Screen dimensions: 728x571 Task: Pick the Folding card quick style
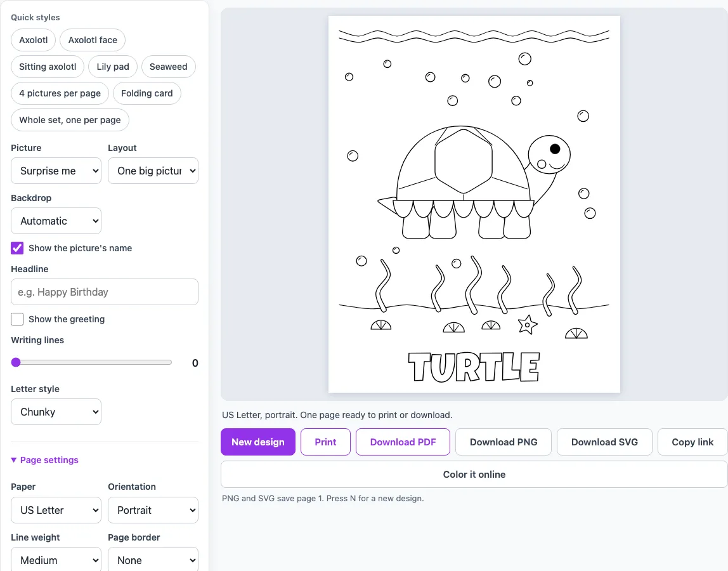point(146,93)
